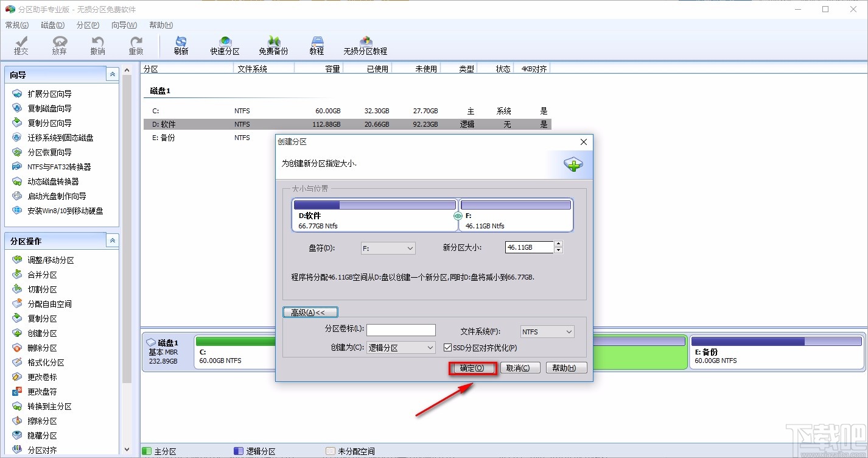Click the 取消(C) button
Viewport: 868px width, 458px height.
coord(520,368)
